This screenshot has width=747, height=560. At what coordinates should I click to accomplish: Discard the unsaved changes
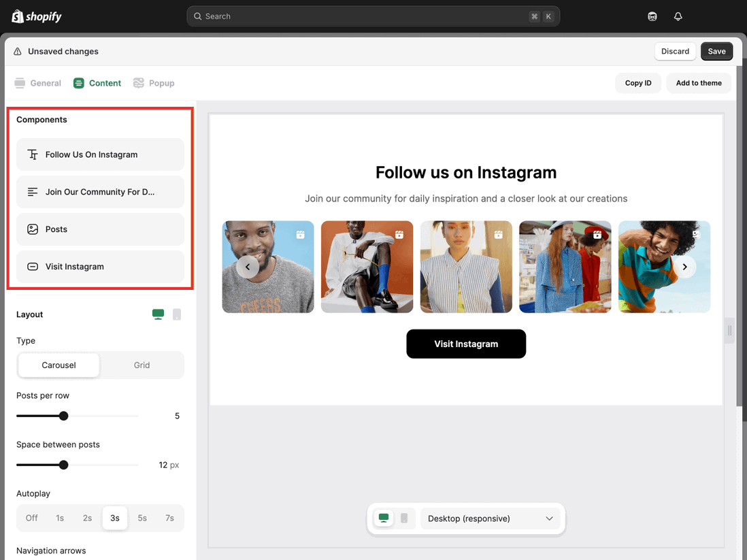675,51
